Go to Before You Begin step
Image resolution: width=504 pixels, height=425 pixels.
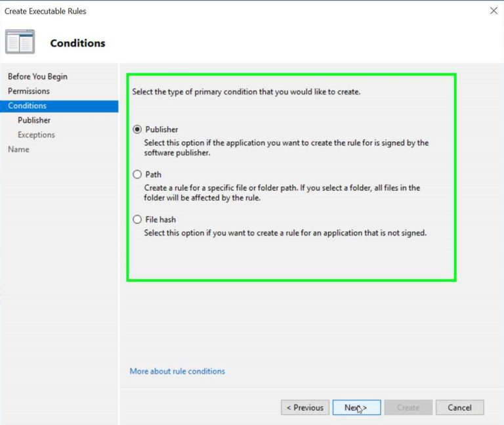(x=37, y=77)
